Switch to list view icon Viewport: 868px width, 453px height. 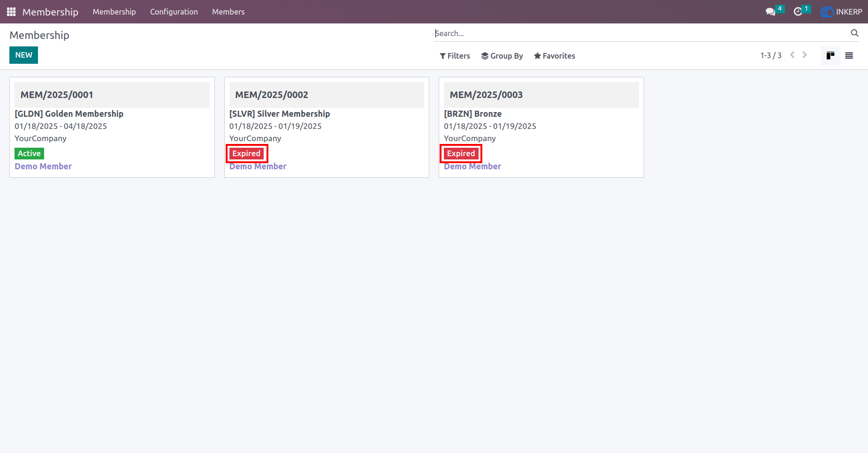click(849, 55)
